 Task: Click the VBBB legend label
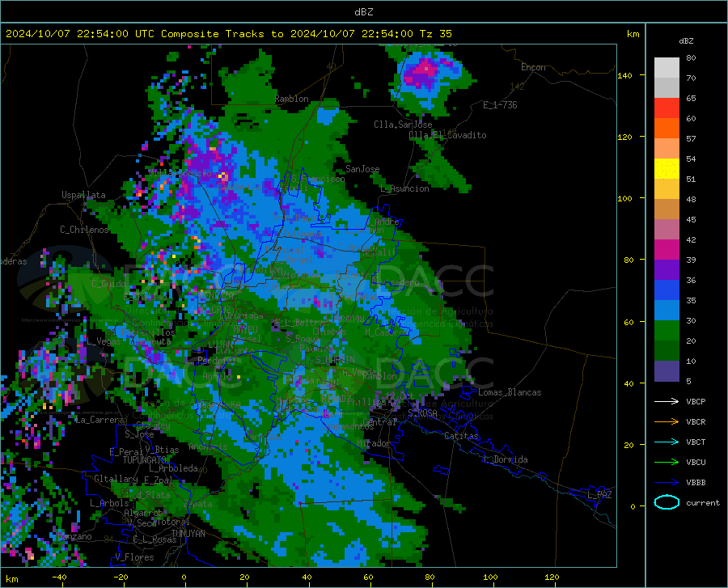[696, 482]
